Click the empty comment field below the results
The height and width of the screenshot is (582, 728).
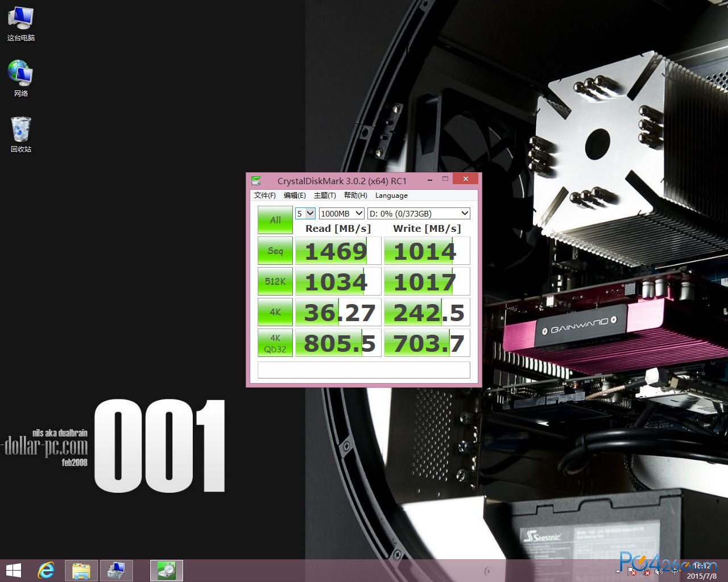tap(364, 370)
